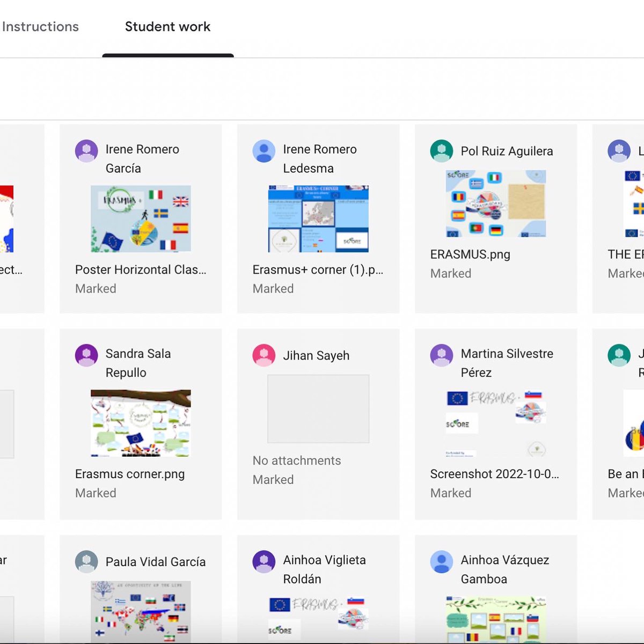Click 'Marked' status under Poster Horizontal Clas...
Image resolution: width=644 pixels, height=644 pixels.
click(96, 289)
